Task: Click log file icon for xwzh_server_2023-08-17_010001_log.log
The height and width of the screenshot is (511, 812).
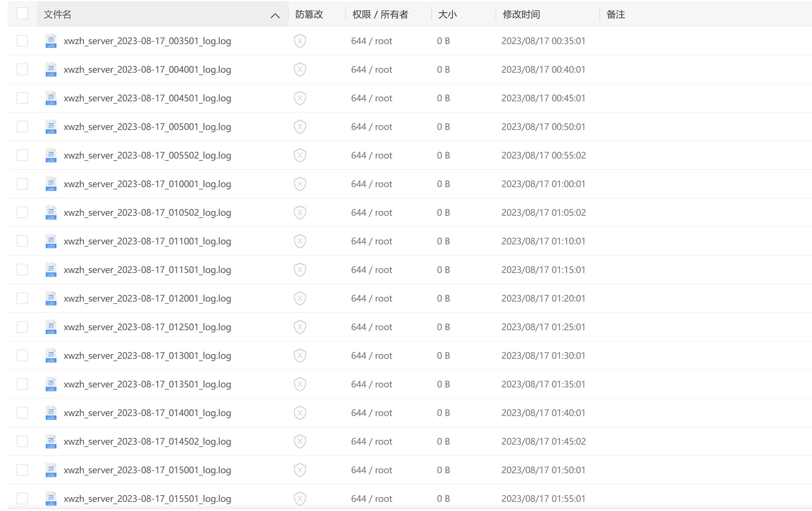Action: tap(51, 184)
